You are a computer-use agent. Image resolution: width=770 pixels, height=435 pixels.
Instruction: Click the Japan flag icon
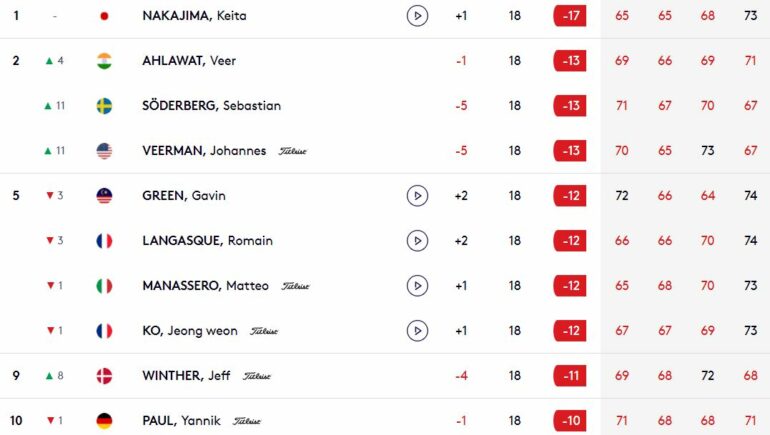[104, 16]
